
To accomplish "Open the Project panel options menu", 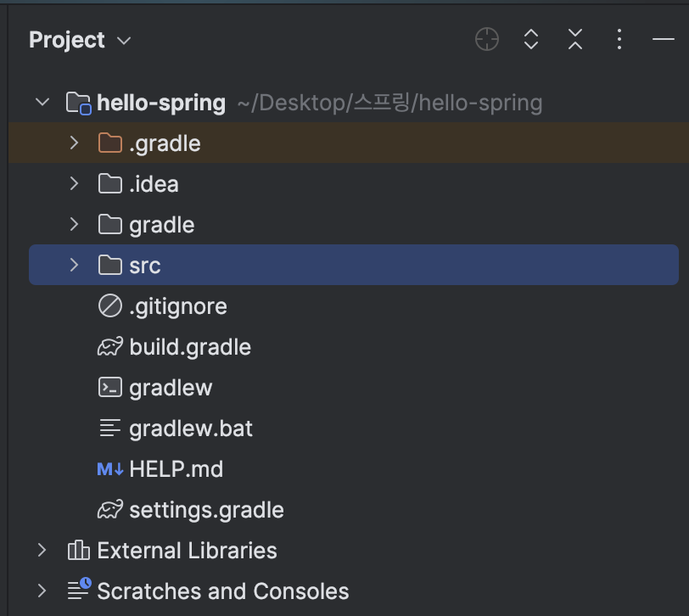I will pyautogui.click(x=619, y=39).
